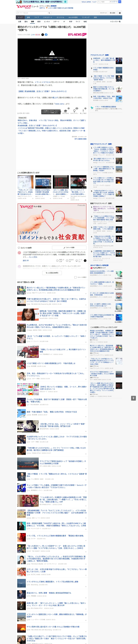138x644 pixels.
Task: Expand comment with もっと見る link
Action: tap(33, 257)
